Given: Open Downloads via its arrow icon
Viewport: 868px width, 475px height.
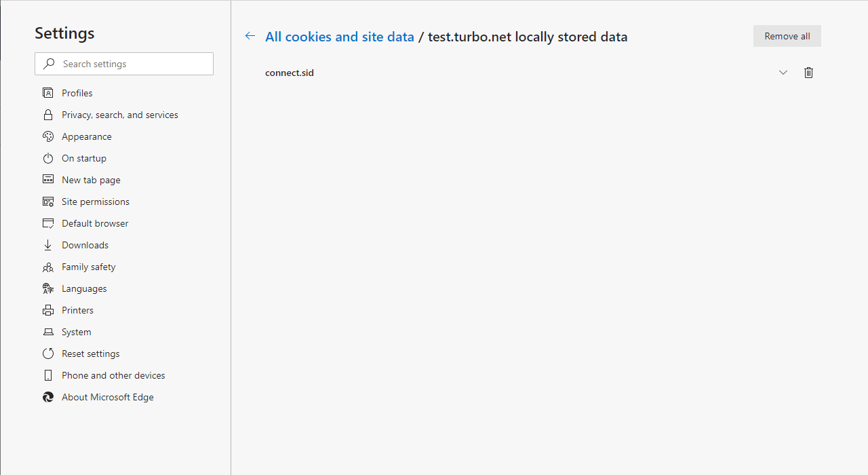Looking at the screenshot, I should pos(47,245).
